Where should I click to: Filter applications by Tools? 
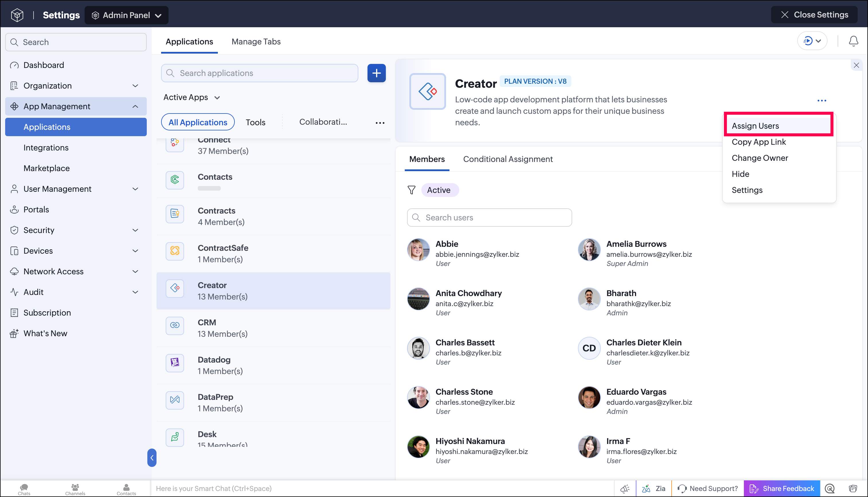click(x=255, y=122)
